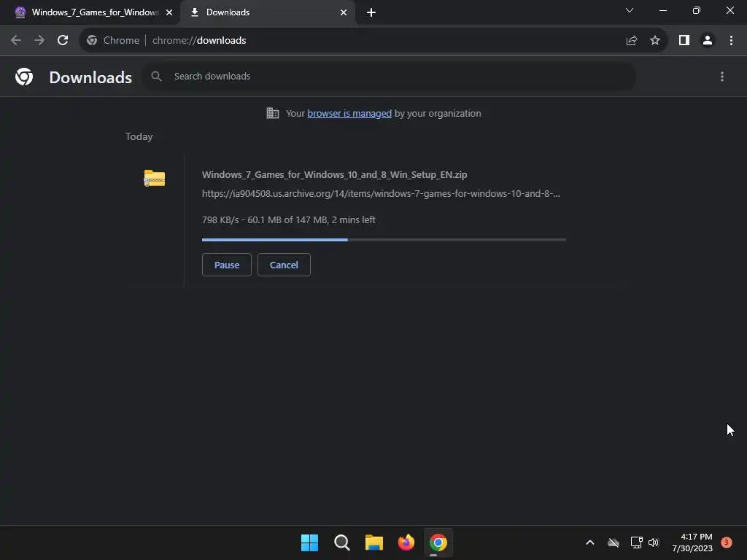Open Windows taskbar search

coord(342,542)
